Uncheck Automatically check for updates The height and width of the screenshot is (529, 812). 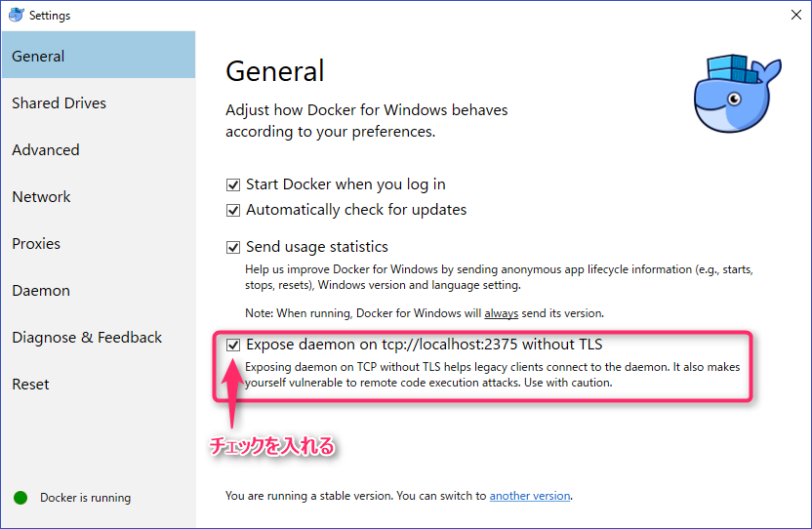tap(233, 211)
